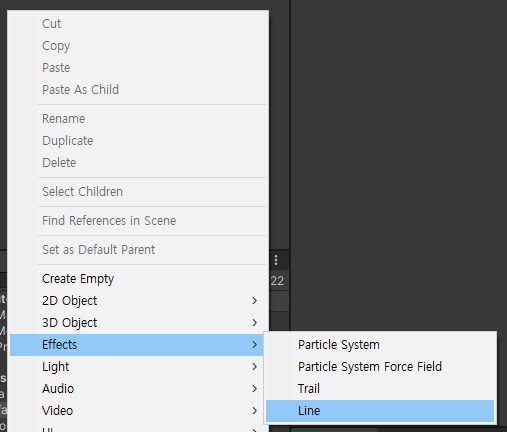Viewport: 507px width, 432px height.
Task: Select Line from Effects submenu
Action: [x=380, y=411]
